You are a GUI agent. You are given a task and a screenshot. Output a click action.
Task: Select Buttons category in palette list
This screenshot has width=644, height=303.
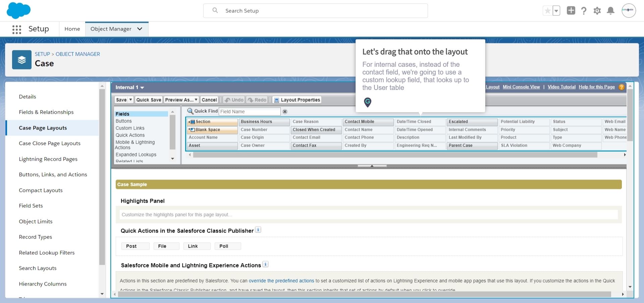tap(124, 121)
